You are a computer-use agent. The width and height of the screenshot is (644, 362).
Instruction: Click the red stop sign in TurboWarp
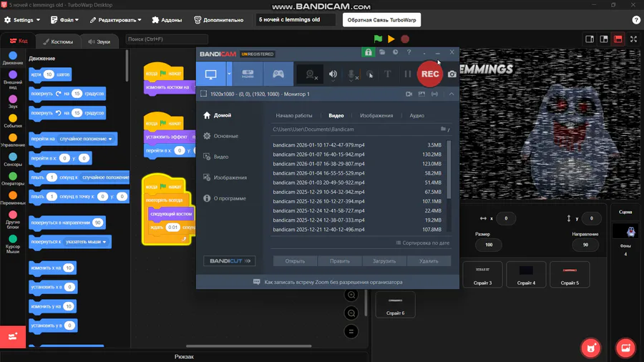coord(405,39)
